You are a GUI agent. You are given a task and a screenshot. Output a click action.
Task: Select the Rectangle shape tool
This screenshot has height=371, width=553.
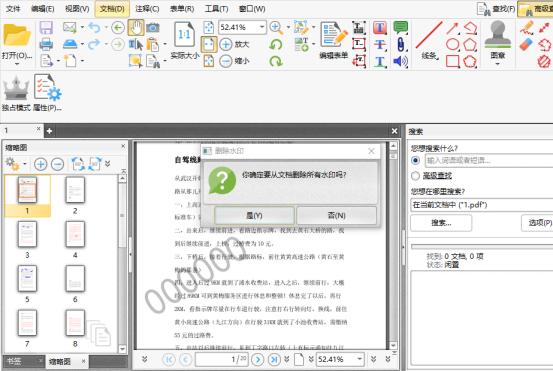click(453, 61)
